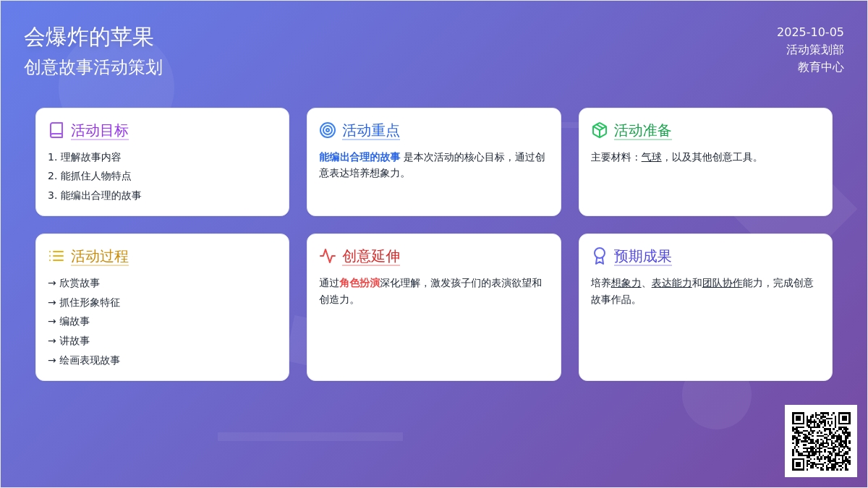Open the underlined 想象力 link
The height and width of the screenshot is (488, 868).
626,283
